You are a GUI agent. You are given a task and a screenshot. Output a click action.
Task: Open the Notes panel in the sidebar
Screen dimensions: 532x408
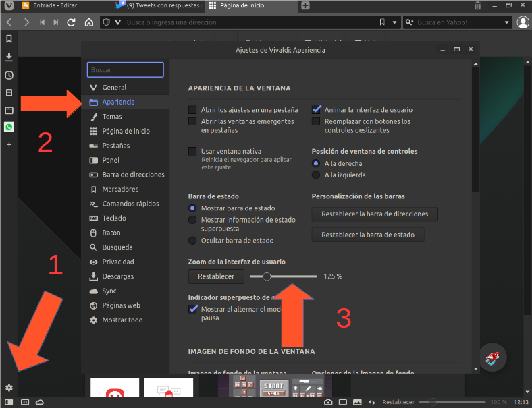click(9, 92)
